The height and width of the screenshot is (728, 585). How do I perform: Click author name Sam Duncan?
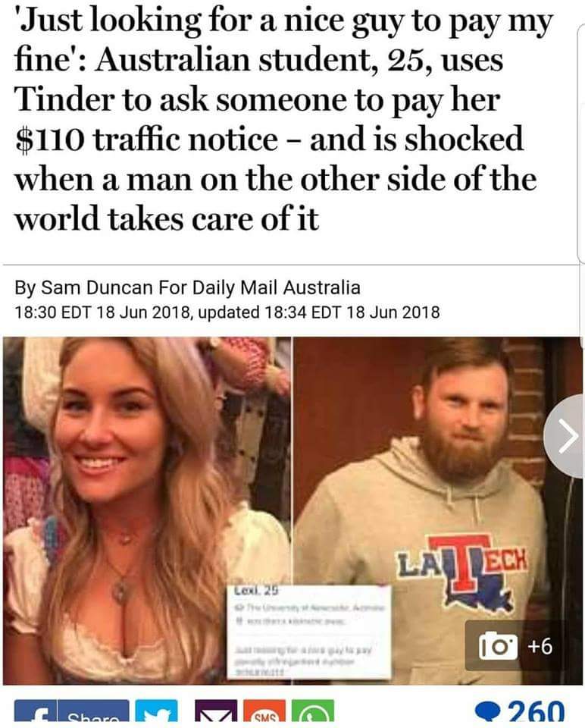(x=97, y=288)
